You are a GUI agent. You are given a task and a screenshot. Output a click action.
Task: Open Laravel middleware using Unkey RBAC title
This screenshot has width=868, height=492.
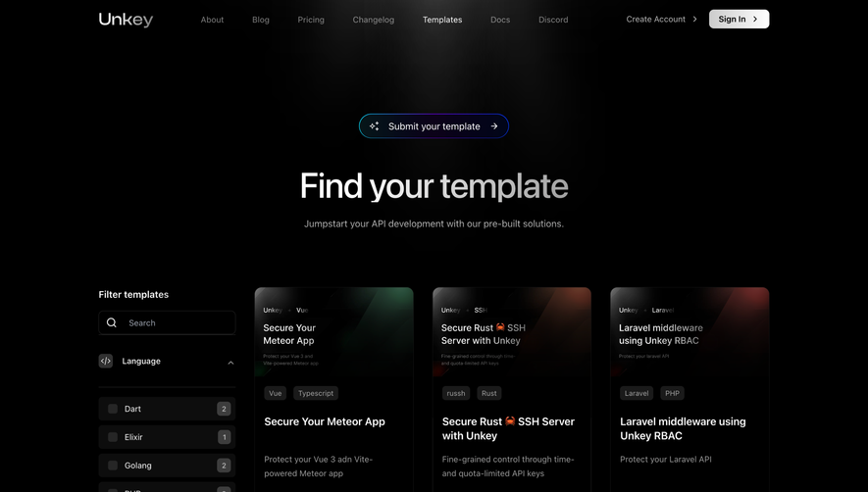(x=683, y=428)
